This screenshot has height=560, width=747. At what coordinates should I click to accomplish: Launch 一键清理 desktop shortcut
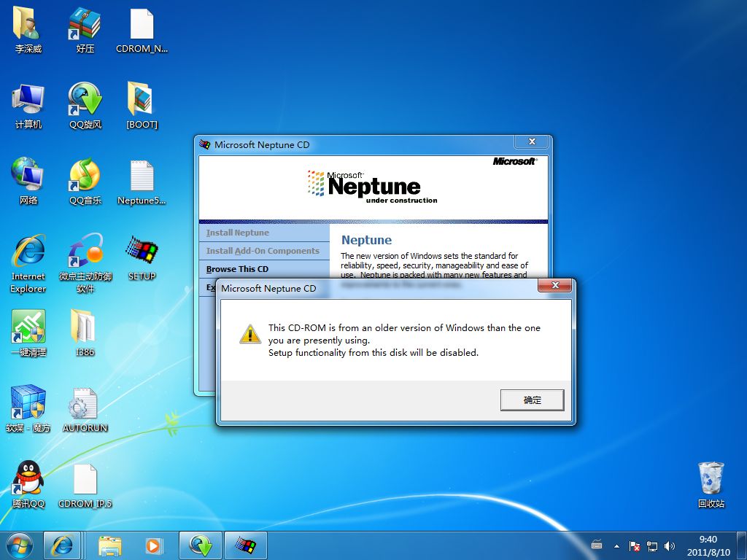pos(28,333)
